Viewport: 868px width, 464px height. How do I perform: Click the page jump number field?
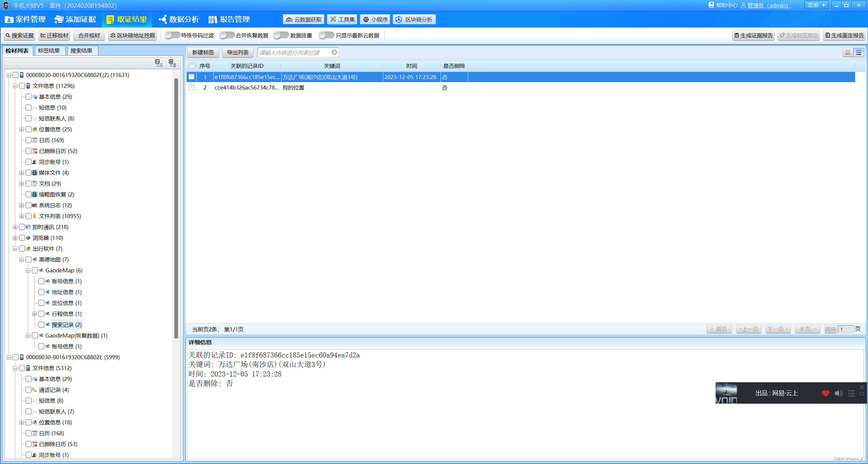[x=845, y=329]
